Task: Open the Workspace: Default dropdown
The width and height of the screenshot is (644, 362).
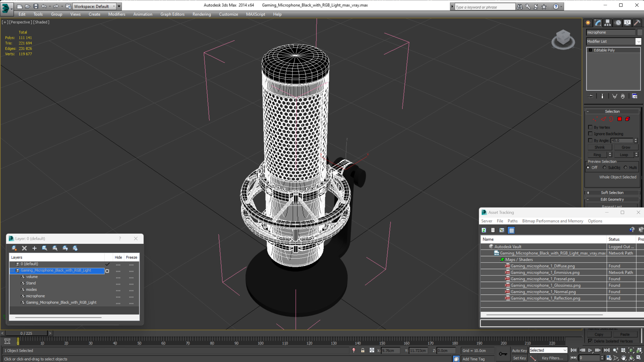Action: (95, 6)
